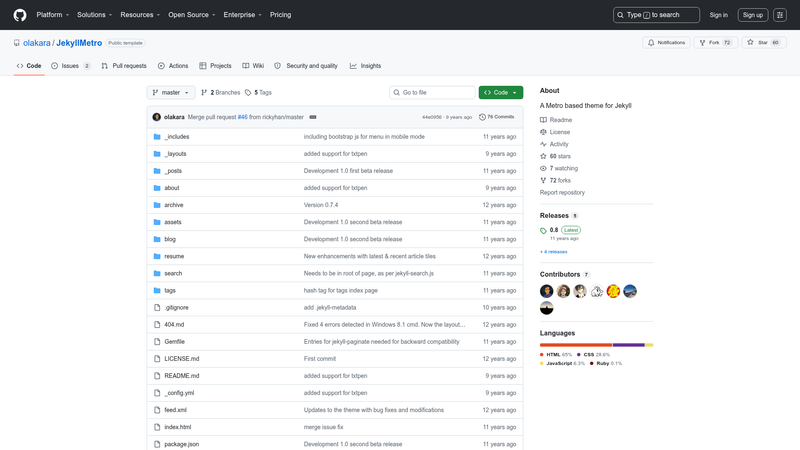Click the License scale icon
Screen dimensions: 800x450
coord(543,132)
